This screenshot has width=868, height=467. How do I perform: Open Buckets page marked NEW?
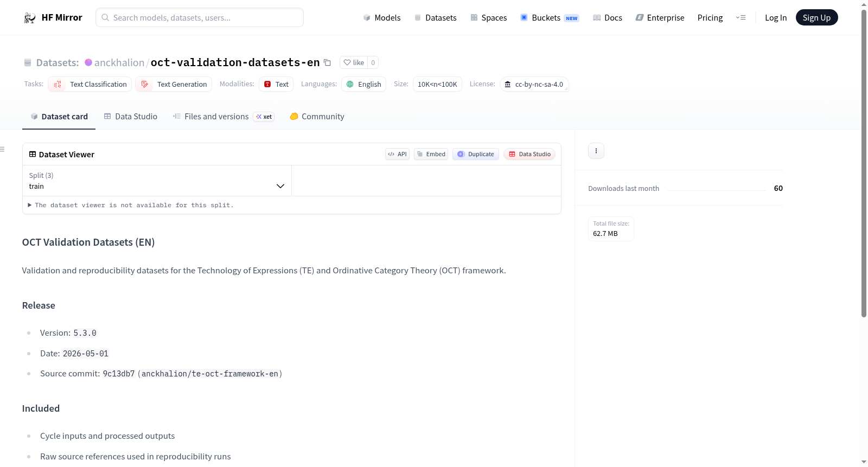coord(550,18)
